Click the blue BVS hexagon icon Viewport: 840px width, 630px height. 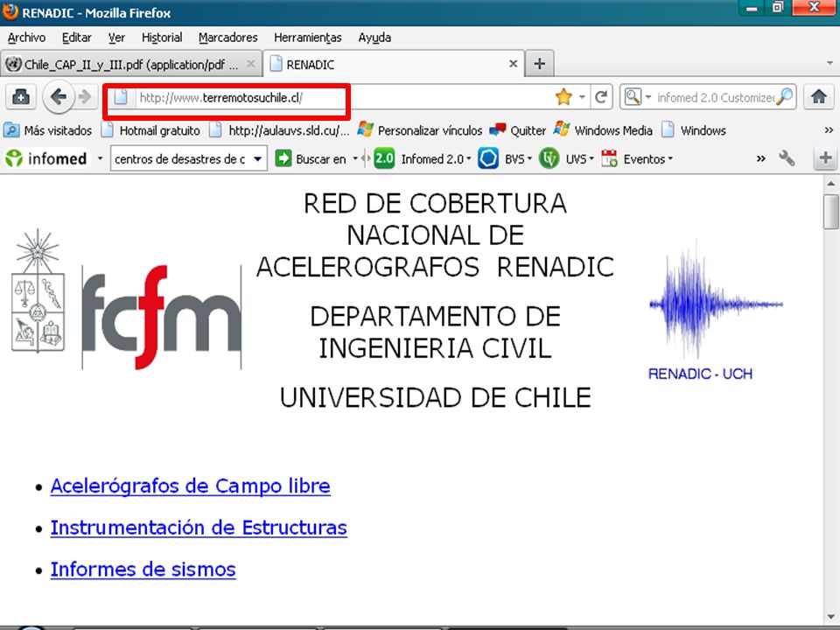click(488, 158)
